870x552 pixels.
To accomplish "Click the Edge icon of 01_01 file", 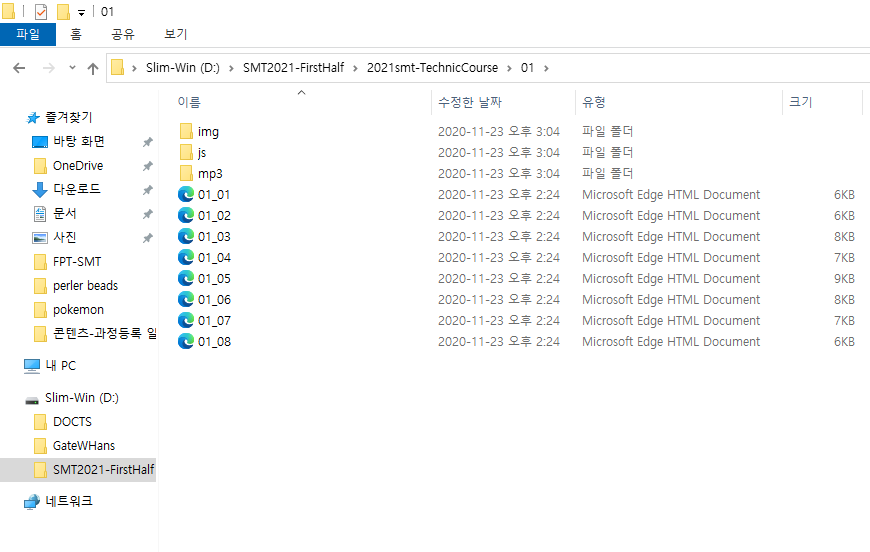I will pyautogui.click(x=186, y=194).
